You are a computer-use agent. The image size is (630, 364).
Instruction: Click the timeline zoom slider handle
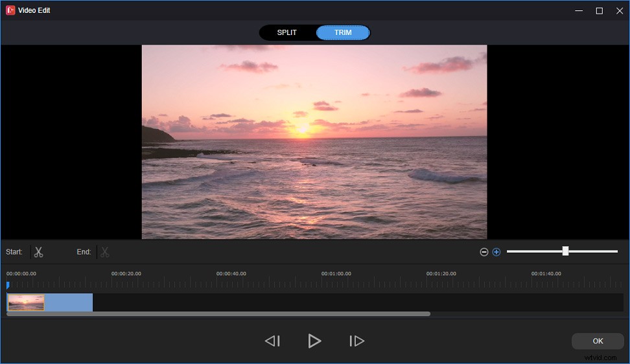565,251
